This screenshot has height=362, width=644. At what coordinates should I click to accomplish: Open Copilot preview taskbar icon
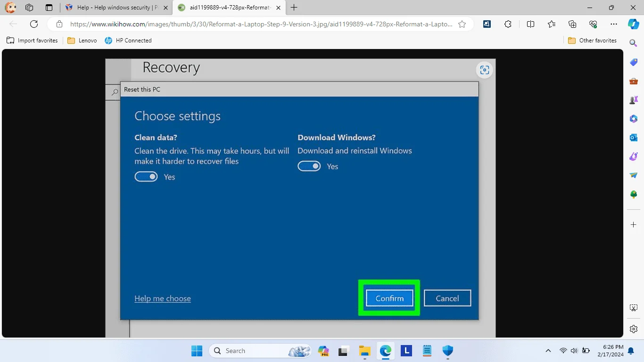tap(323, 351)
